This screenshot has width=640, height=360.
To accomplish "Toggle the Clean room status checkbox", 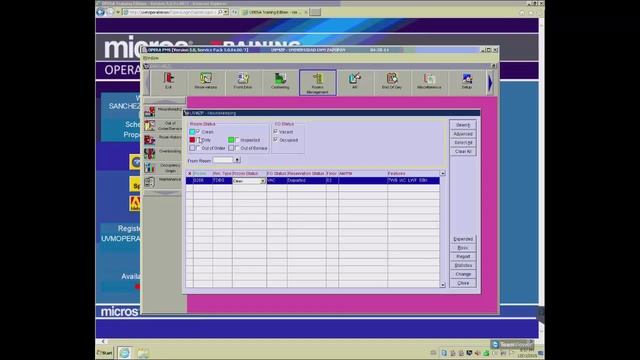I will [198, 131].
